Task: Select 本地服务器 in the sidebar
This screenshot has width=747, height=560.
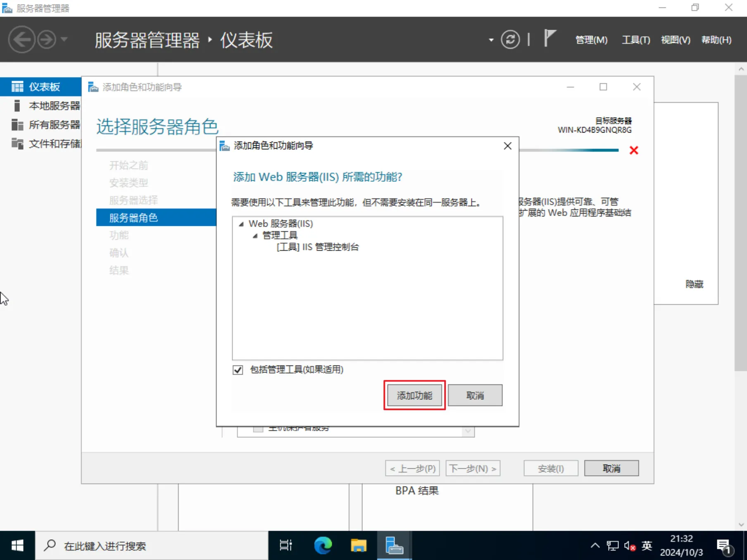Action: coord(40,106)
